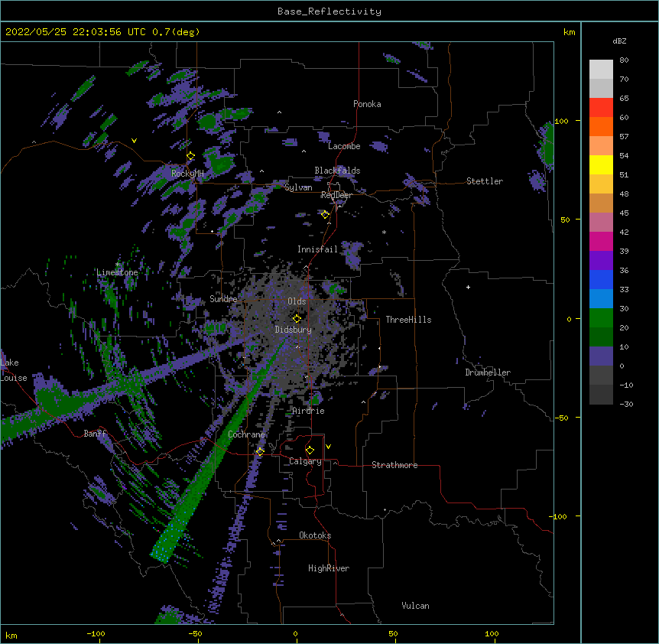Click the km unit label at top right

click(x=569, y=32)
